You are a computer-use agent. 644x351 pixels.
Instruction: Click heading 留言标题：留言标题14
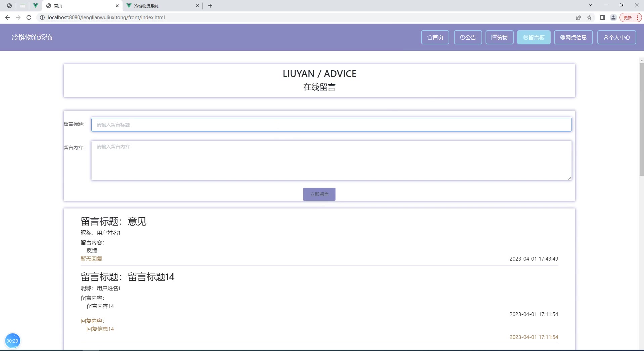point(128,277)
